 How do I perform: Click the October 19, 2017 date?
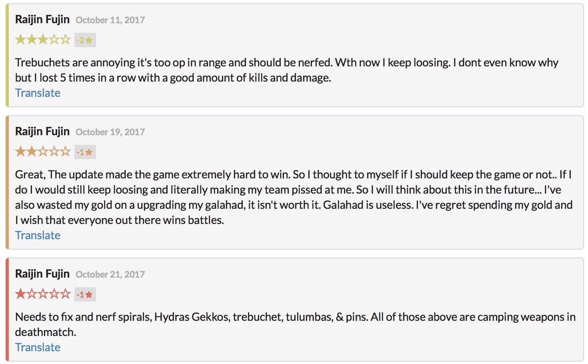click(110, 132)
